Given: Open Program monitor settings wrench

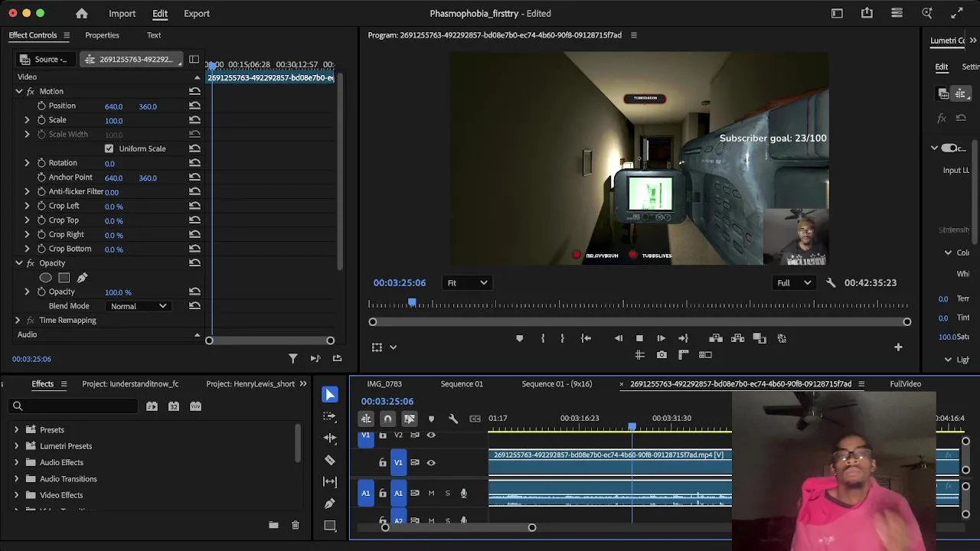Looking at the screenshot, I should (x=831, y=283).
